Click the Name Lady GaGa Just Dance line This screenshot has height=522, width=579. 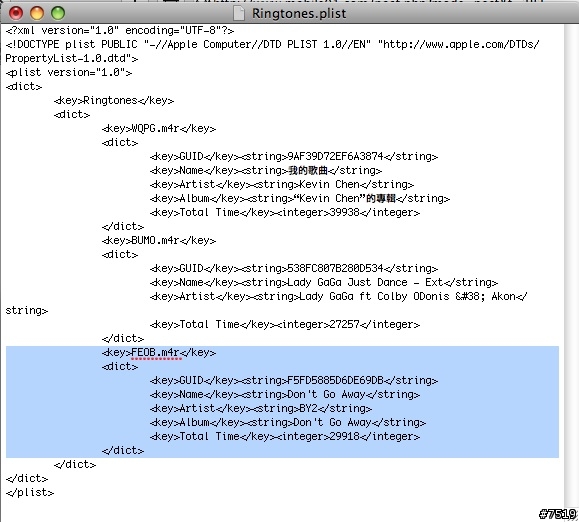[324, 282]
